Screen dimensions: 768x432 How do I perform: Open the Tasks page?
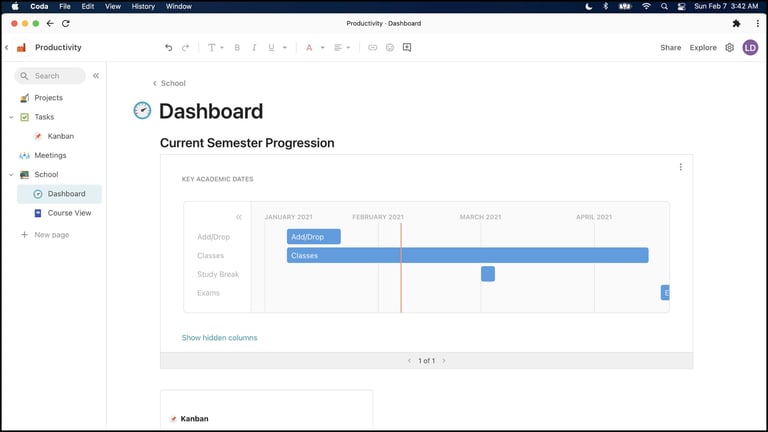tap(44, 117)
